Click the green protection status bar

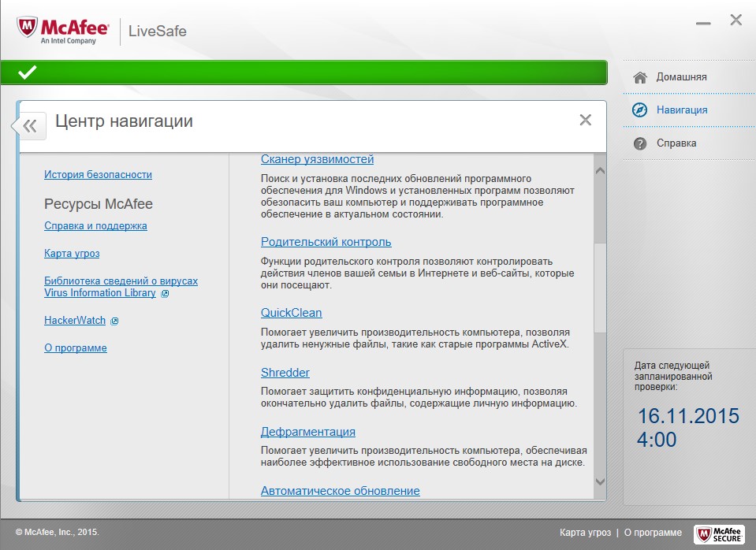[304, 72]
